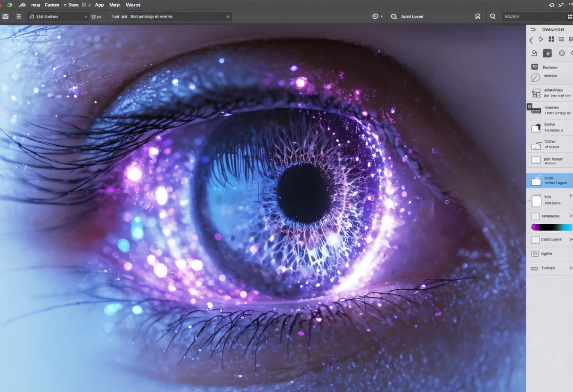Open the grid-of-dots apps icon top right
Screen dimensions: 573x392
[570, 5]
